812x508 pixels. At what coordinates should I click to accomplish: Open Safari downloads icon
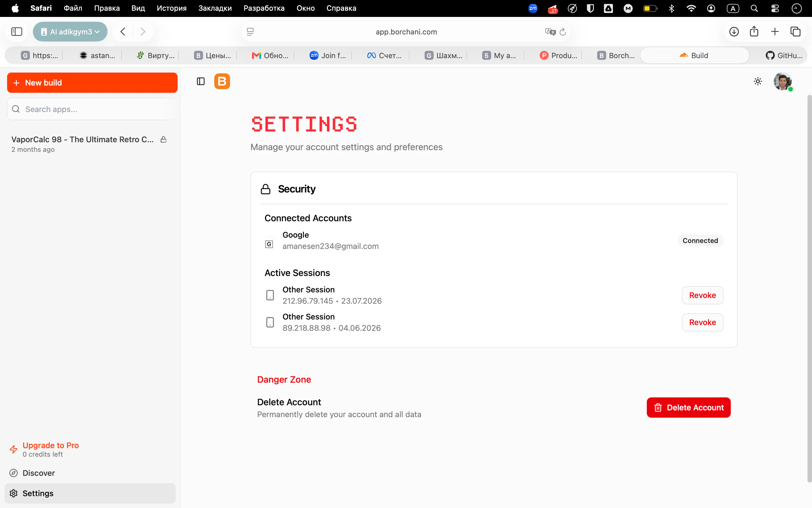pos(734,32)
